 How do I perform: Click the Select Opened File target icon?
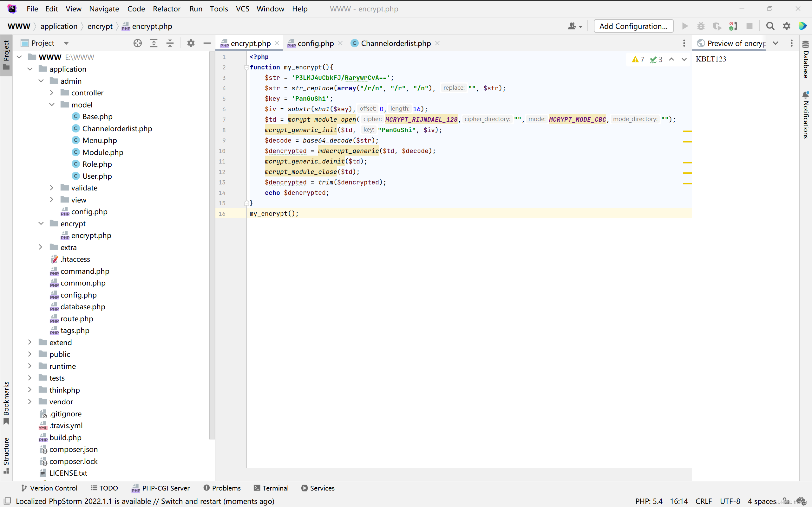point(138,43)
